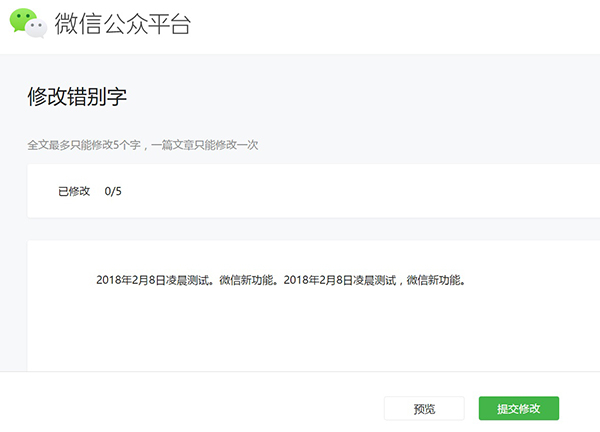Click the 0/5 modification counter

pyautogui.click(x=113, y=191)
